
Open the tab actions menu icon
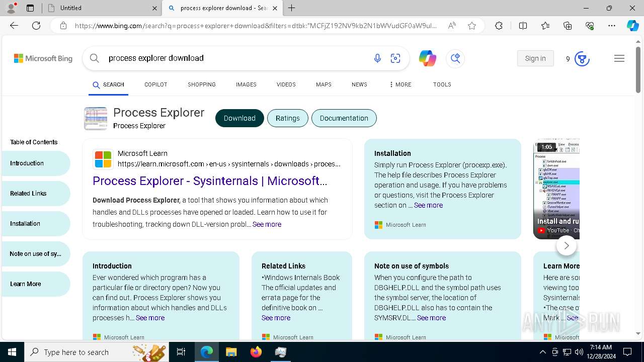point(30,8)
